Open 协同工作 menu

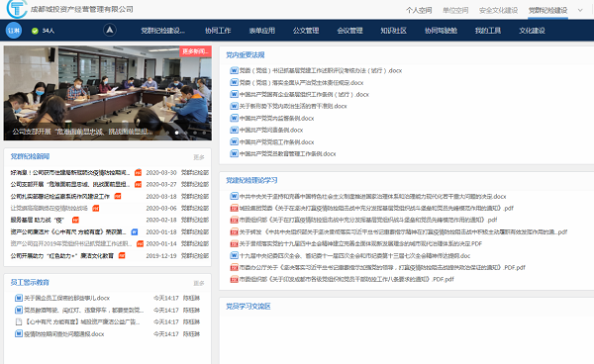[218, 31]
